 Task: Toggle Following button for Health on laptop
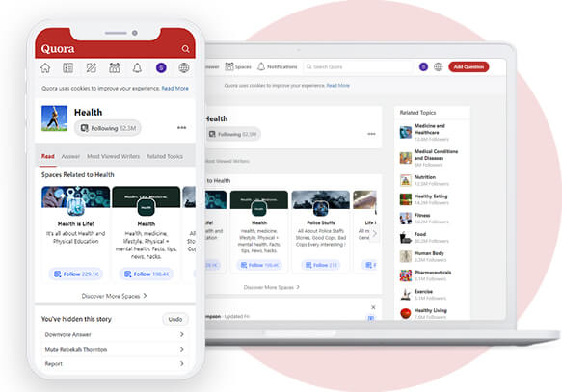coord(233,134)
